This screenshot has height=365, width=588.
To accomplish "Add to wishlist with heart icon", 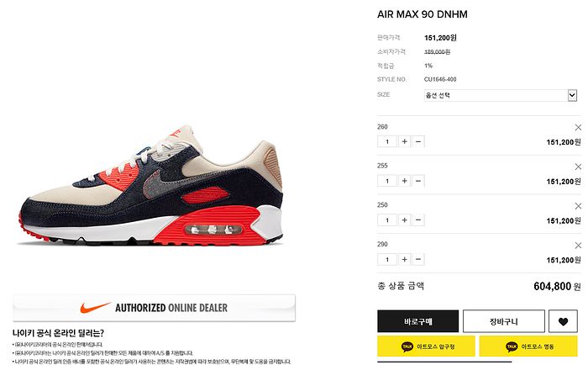I will (563, 321).
